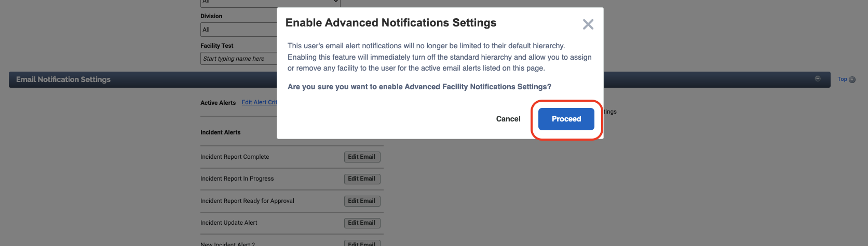Edit email for Incident Report In Progress
This screenshot has width=868, height=246.
pos(362,179)
